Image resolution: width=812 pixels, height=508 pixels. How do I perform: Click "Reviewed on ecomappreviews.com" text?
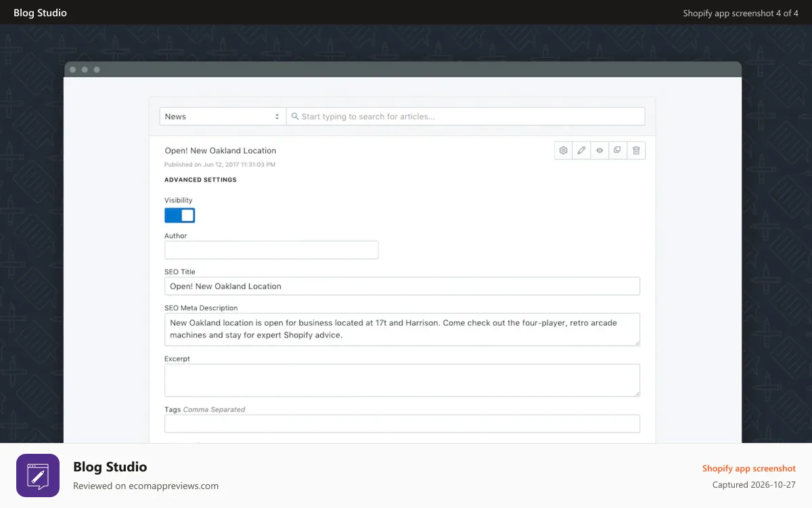145,486
